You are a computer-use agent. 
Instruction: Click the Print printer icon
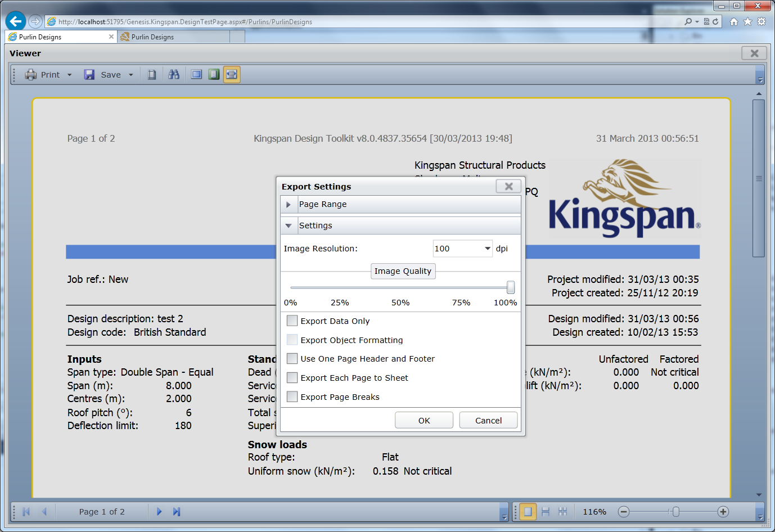coord(30,75)
